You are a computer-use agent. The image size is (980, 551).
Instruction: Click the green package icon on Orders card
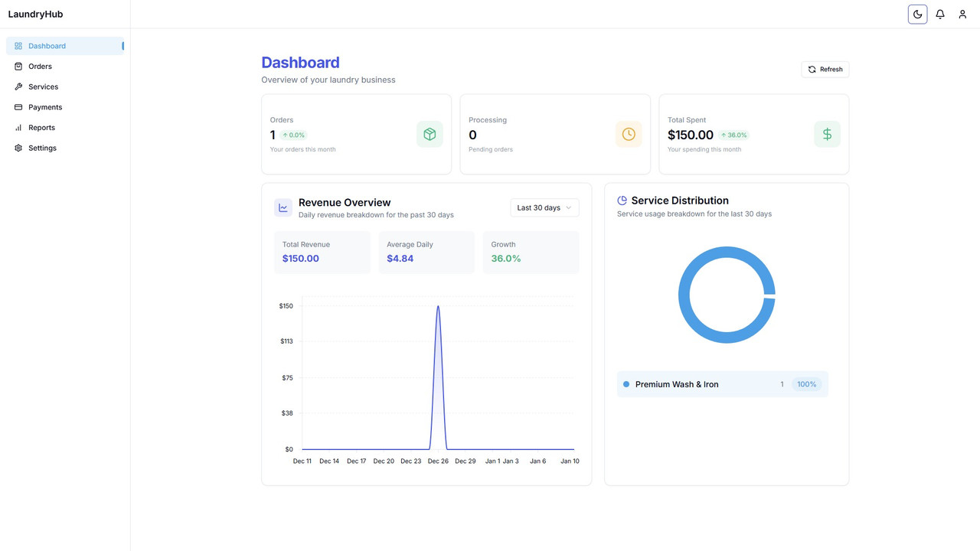[x=430, y=134]
